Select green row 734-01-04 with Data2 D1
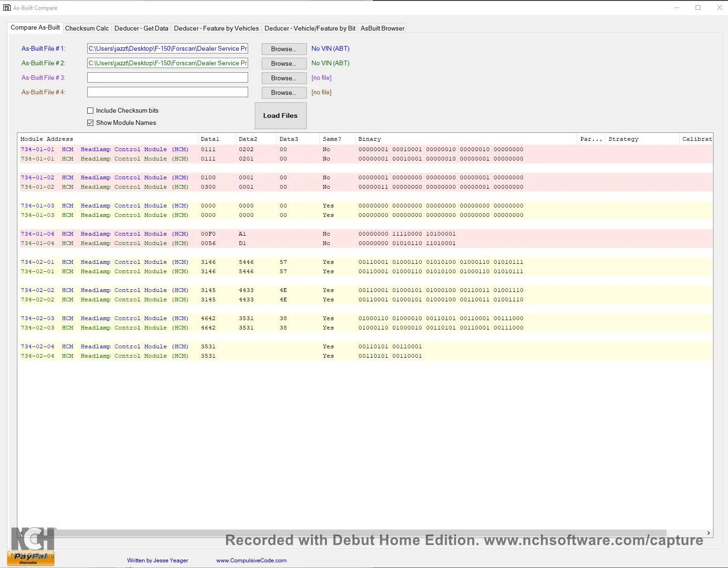This screenshot has width=728, height=568. pos(365,243)
